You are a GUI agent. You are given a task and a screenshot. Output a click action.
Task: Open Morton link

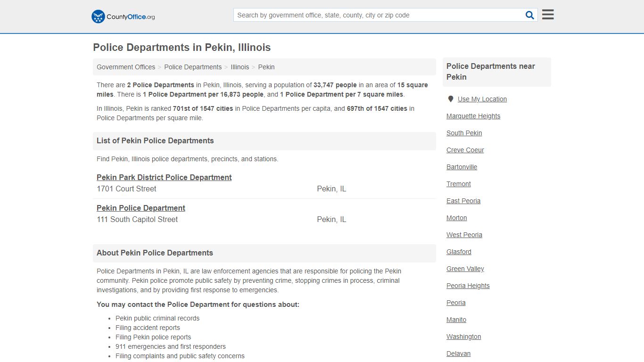click(x=457, y=218)
